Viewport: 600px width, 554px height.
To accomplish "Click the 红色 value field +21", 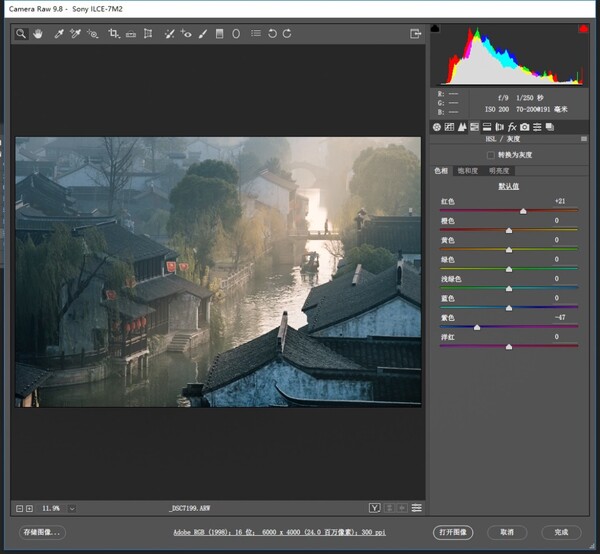I will 560,201.
